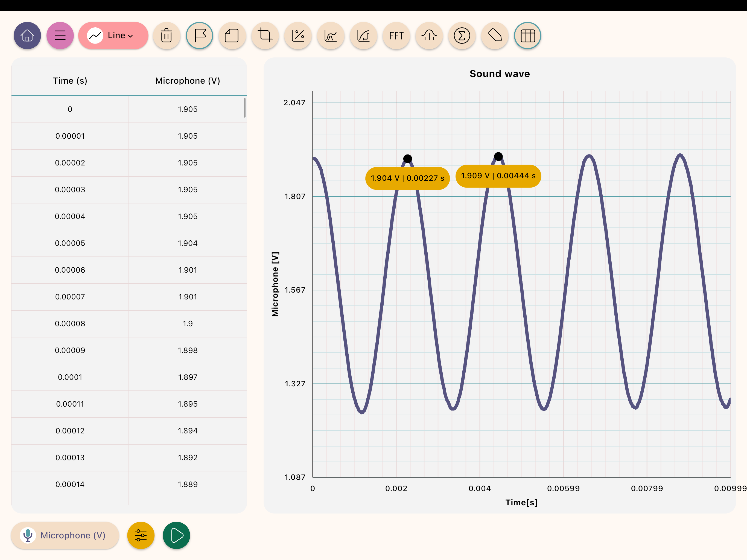Select the table cell with time 0.00001
This screenshot has width=747, height=560.
70,136
